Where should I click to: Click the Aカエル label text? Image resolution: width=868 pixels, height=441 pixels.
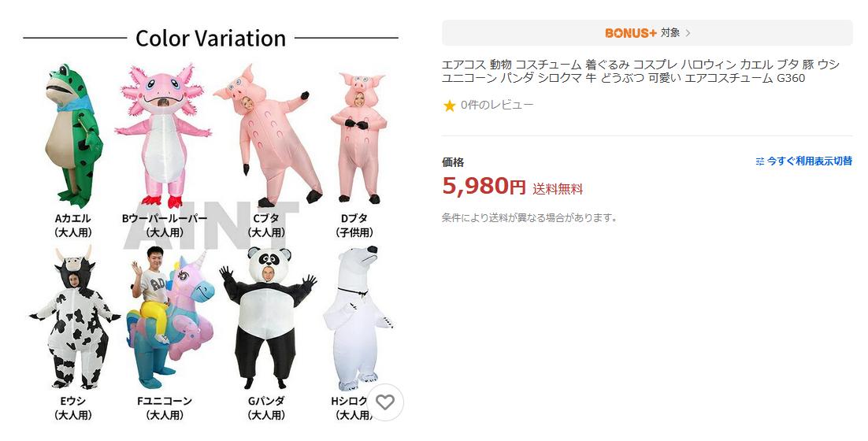pos(72,219)
